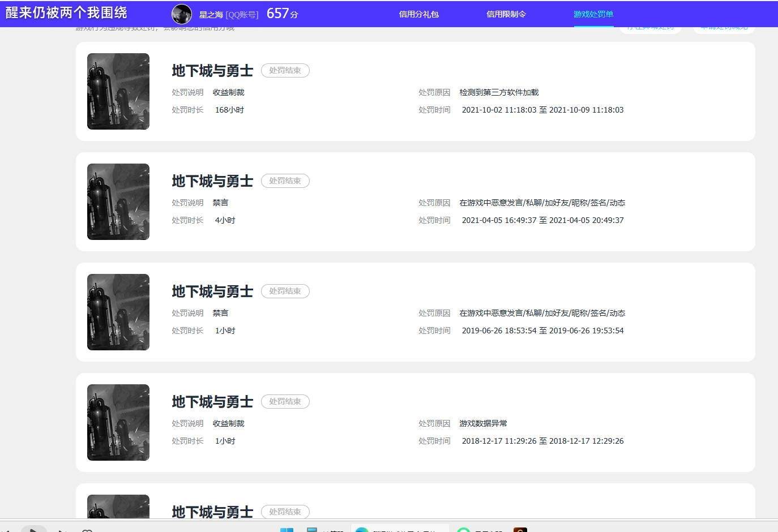Screen dimensions: 778x532
Task: Open game thumbnail on the 游戏数据异常 card
Action: pyautogui.click(x=118, y=422)
